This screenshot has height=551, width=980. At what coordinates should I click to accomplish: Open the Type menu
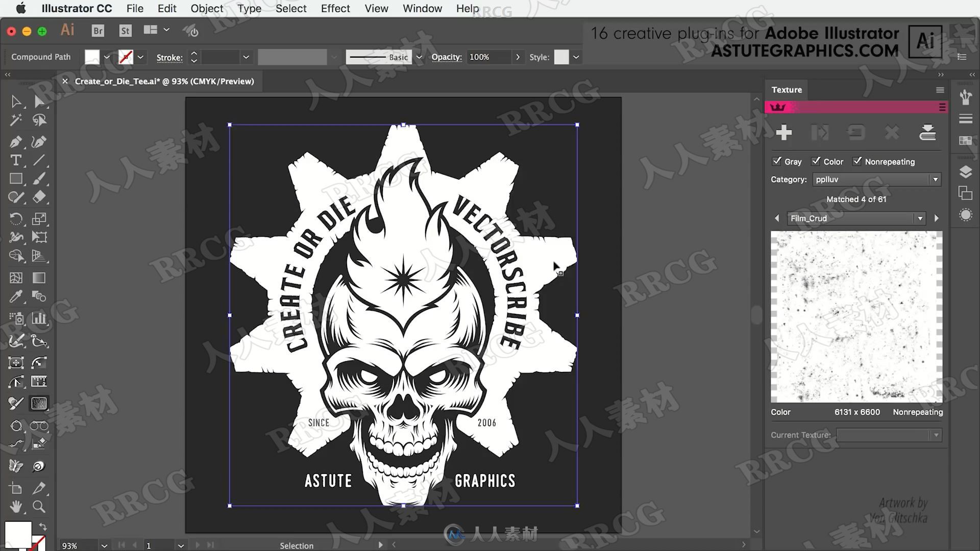[x=249, y=9]
